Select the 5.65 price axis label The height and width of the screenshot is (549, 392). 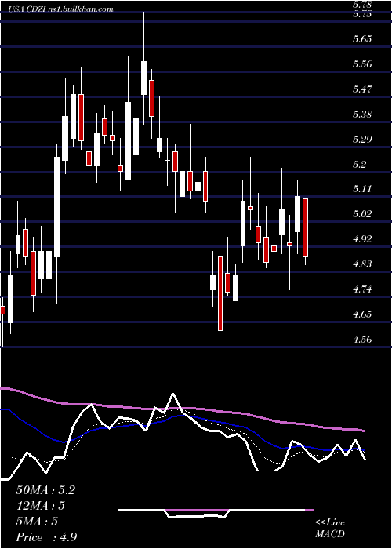pos(362,39)
